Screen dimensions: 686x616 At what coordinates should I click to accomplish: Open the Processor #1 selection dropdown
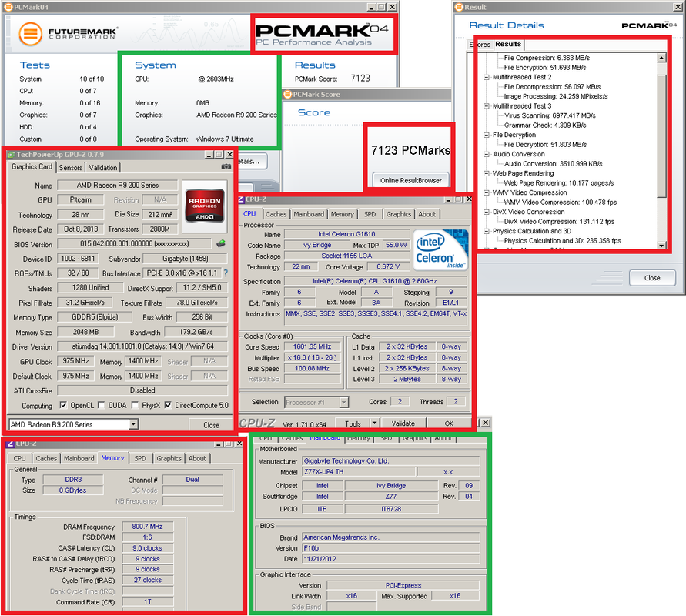pos(344,402)
